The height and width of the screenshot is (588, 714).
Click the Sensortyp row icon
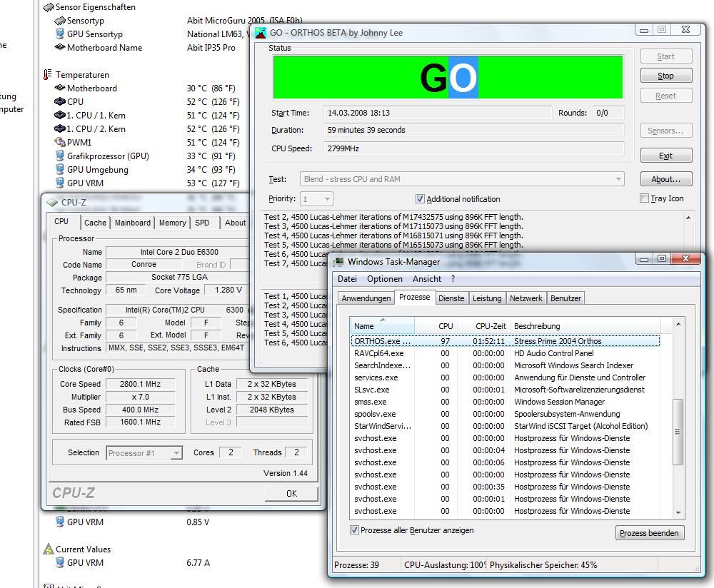(x=60, y=21)
